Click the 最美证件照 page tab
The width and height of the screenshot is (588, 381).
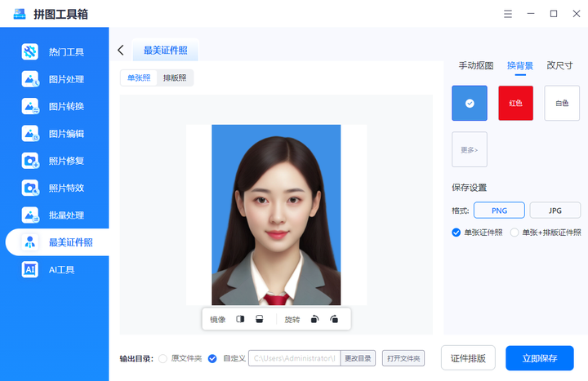coord(165,51)
